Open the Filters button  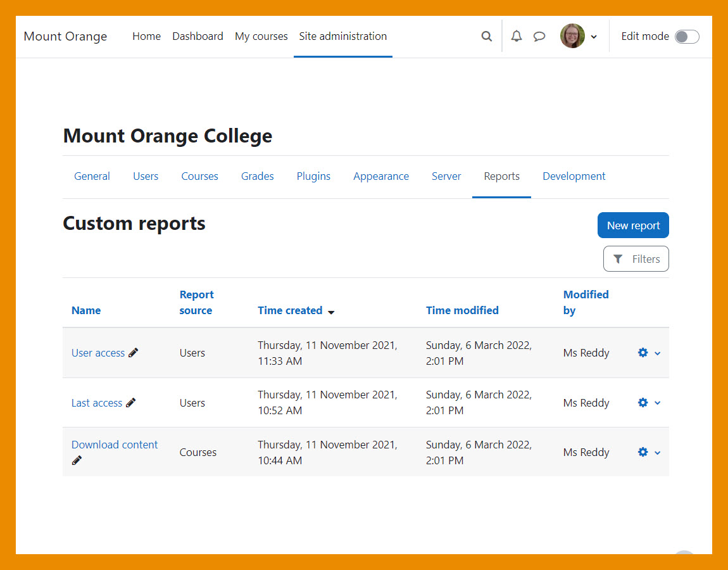coord(636,259)
